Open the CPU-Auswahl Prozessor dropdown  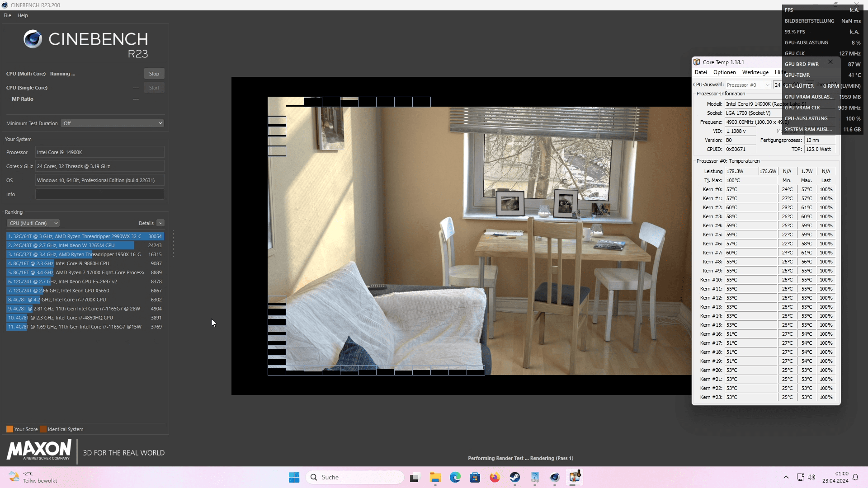pos(748,85)
